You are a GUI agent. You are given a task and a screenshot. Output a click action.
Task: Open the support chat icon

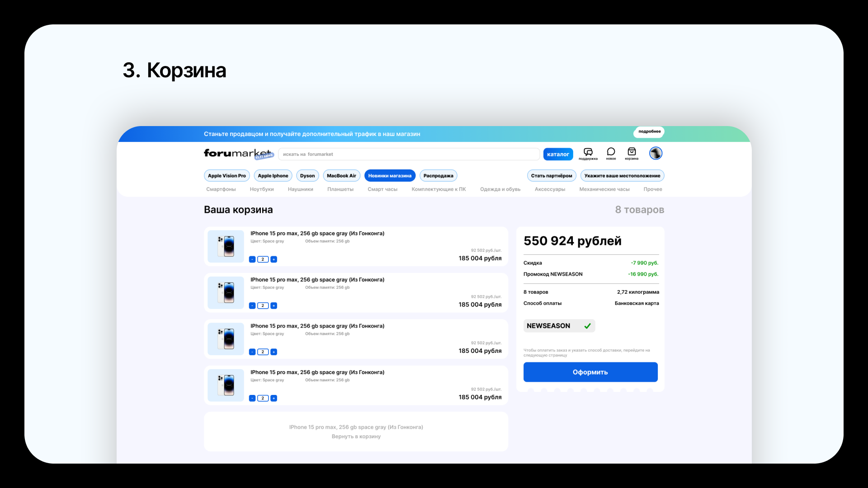click(x=588, y=153)
